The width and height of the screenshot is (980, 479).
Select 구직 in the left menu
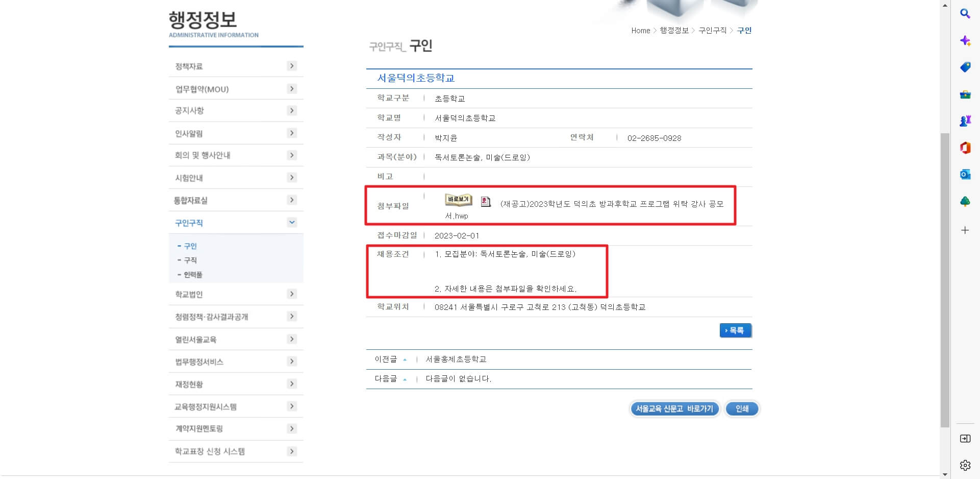coord(191,260)
